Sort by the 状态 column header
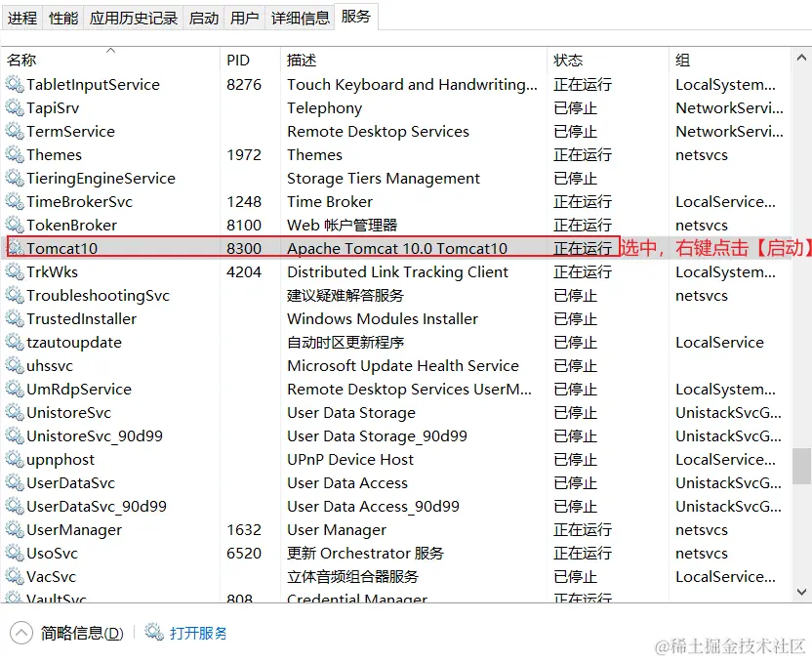 [607, 60]
